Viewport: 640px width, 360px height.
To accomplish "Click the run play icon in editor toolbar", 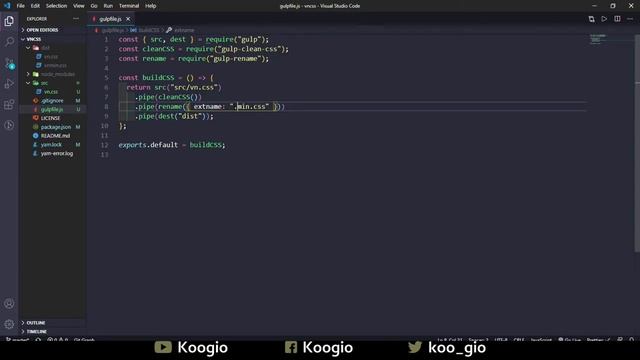I will (x=604, y=19).
